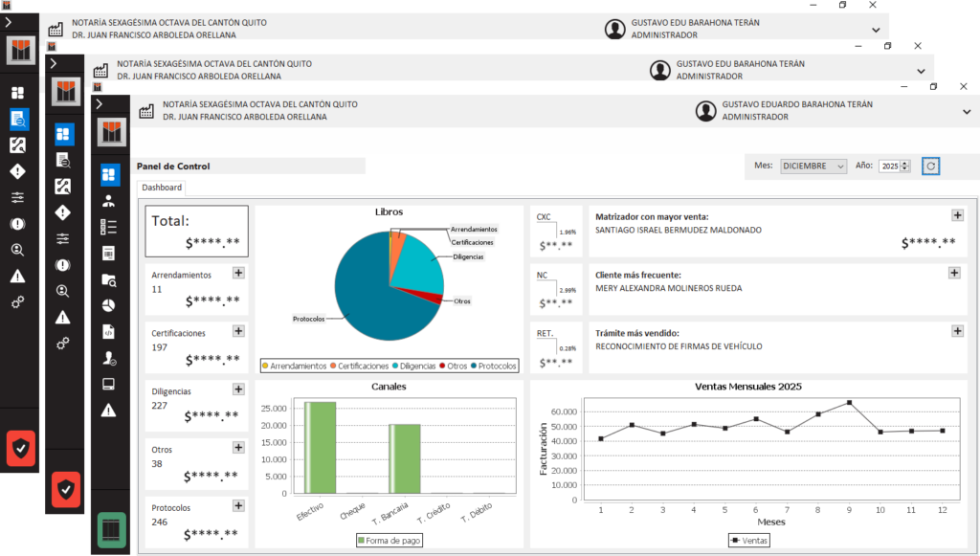The image size is (980, 556).
Task: Click the warning triangle icon in front window sidebar
Action: tap(108, 410)
